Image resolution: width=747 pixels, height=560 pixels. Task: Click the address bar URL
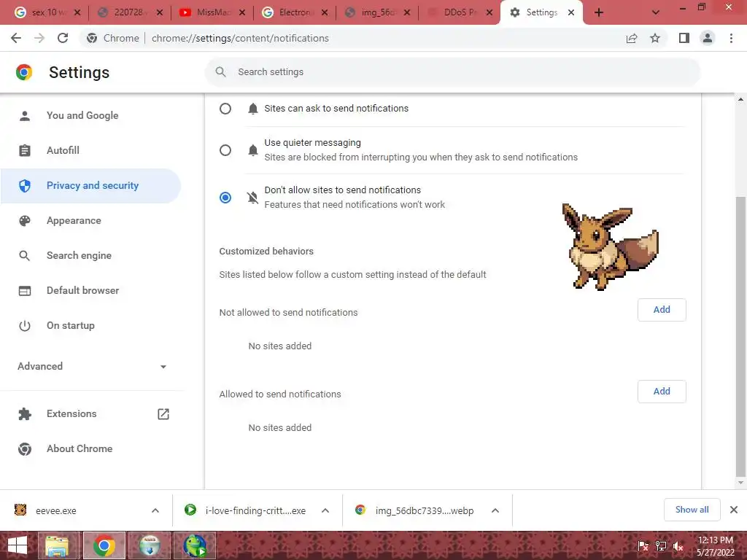click(x=240, y=38)
